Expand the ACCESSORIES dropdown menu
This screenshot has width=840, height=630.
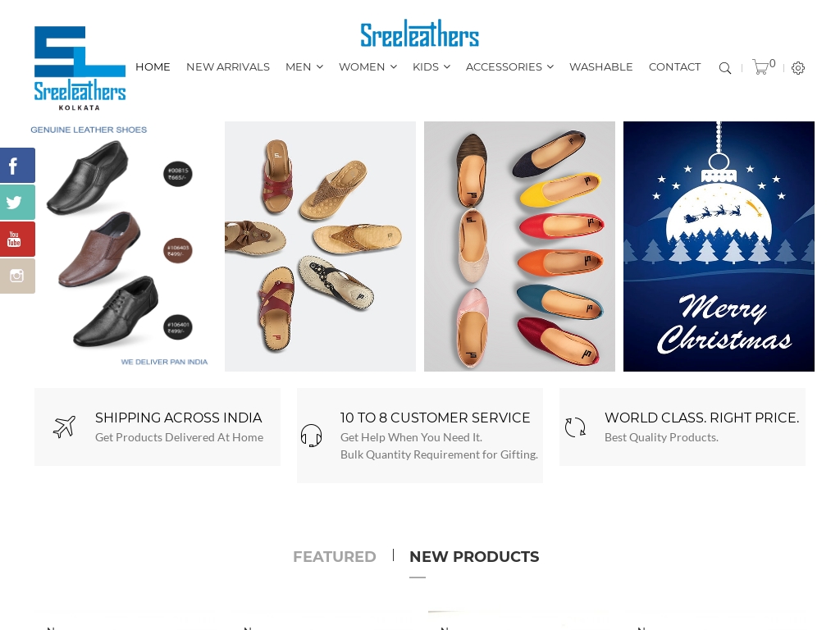click(509, 67)
